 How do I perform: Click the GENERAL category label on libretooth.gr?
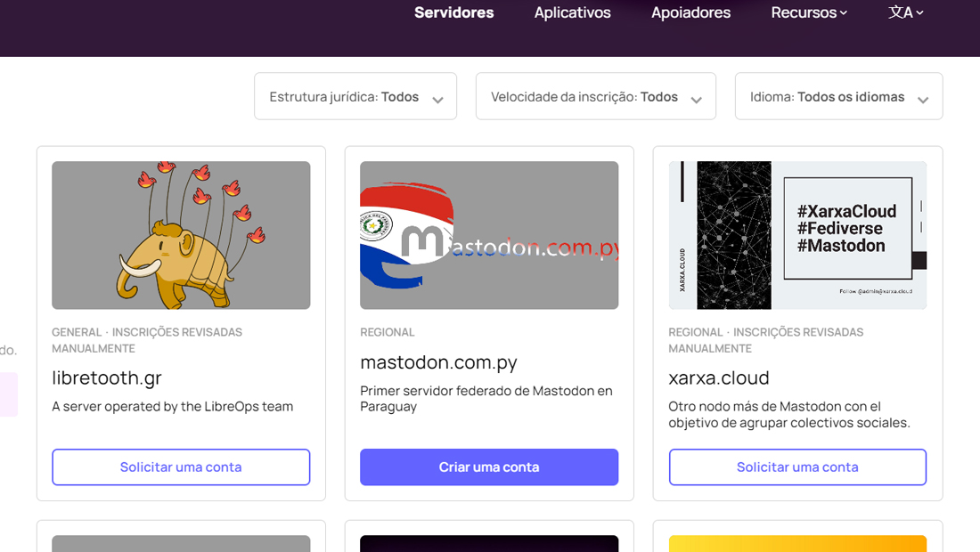tap(77, 332)
